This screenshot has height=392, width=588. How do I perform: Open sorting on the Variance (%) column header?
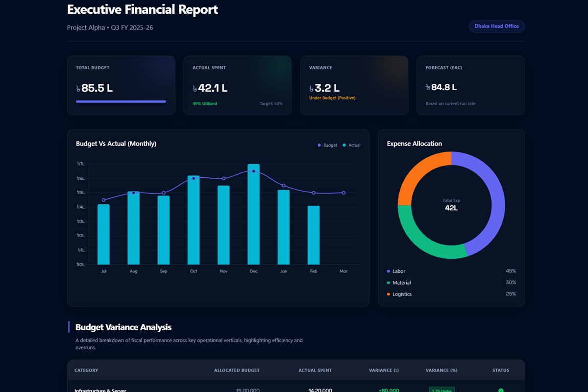441,370
